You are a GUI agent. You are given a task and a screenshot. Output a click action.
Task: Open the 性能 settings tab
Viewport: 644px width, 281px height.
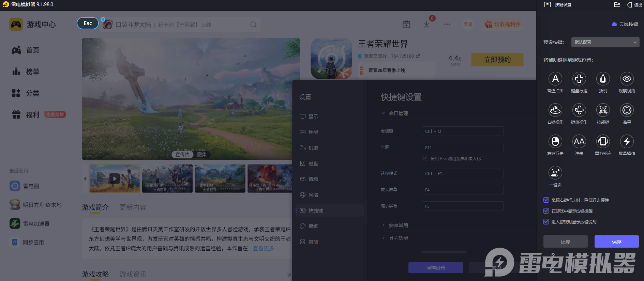click(x=313, y=132)
